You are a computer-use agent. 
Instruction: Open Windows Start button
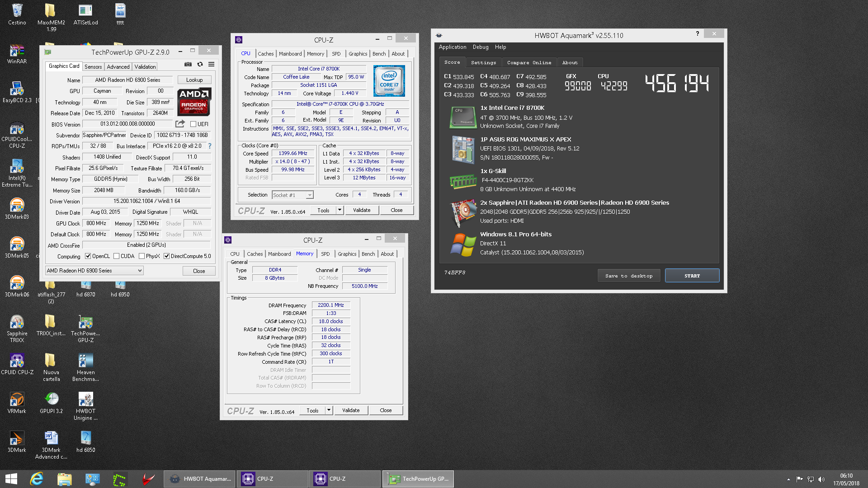(x=11, y=479)
